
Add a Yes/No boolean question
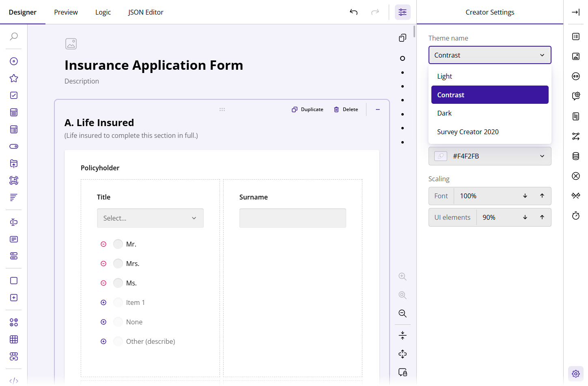(x=13, y=146)
